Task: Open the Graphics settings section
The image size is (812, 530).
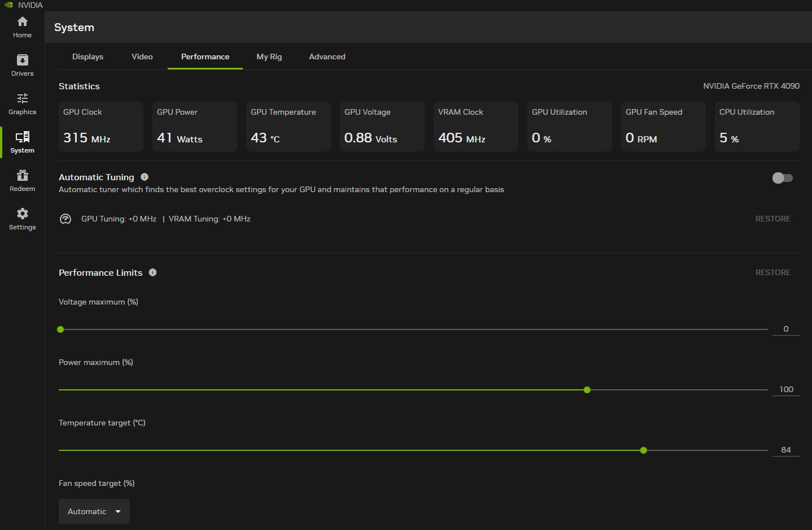Action: point(23,104)
